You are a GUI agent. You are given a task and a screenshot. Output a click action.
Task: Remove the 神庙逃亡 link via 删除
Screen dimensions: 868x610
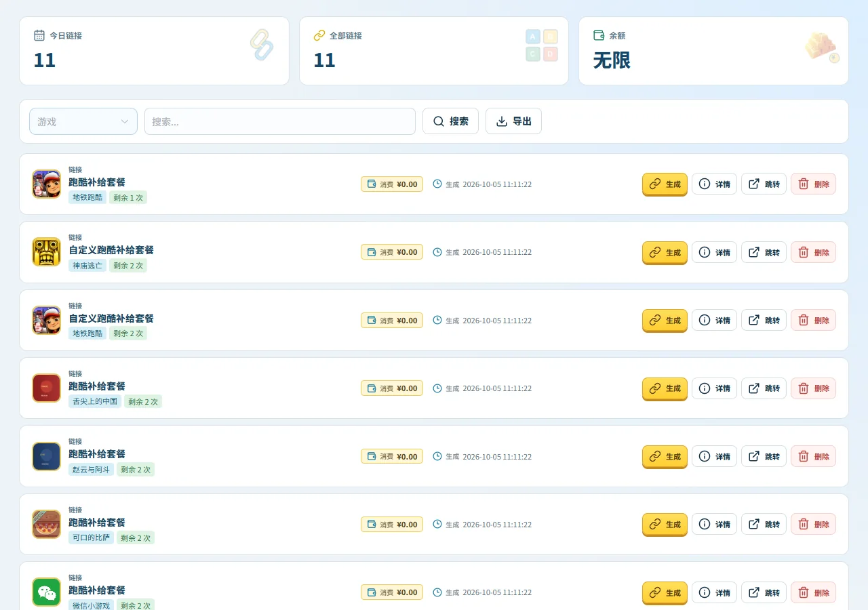[813, 252]
